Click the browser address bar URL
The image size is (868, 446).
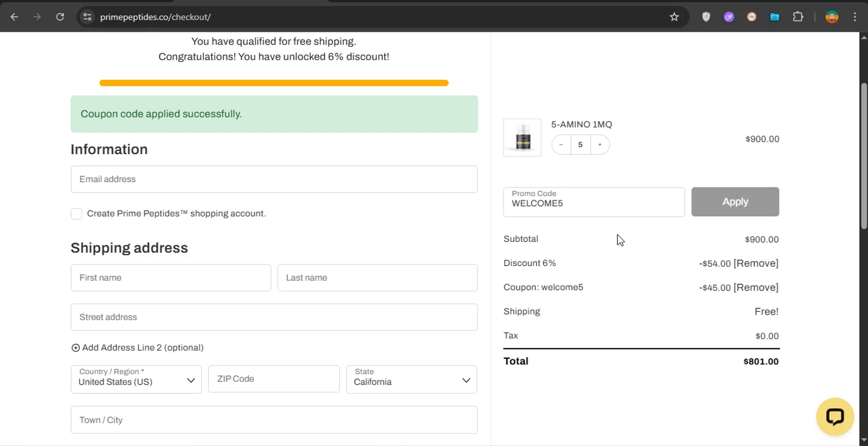[x=155, y=17]
